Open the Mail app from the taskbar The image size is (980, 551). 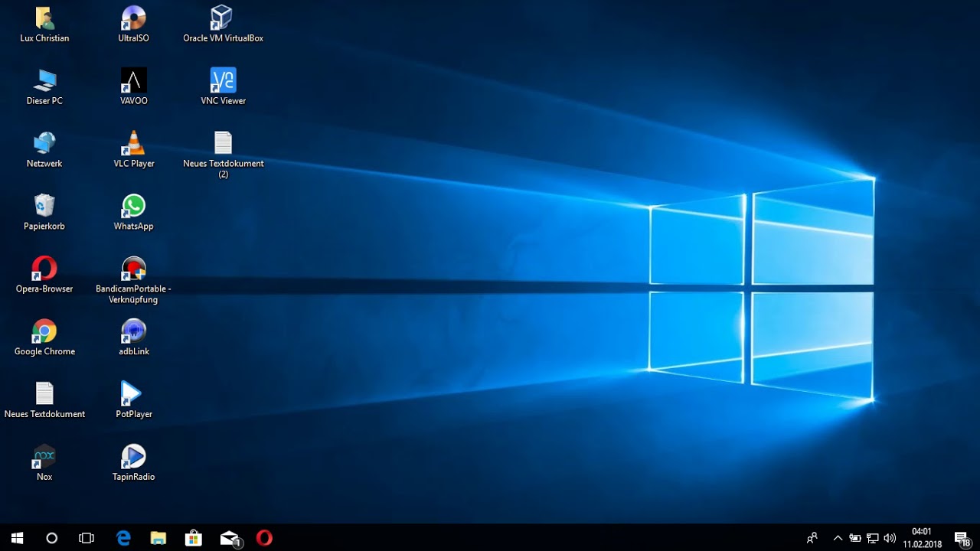coord(230,538)
